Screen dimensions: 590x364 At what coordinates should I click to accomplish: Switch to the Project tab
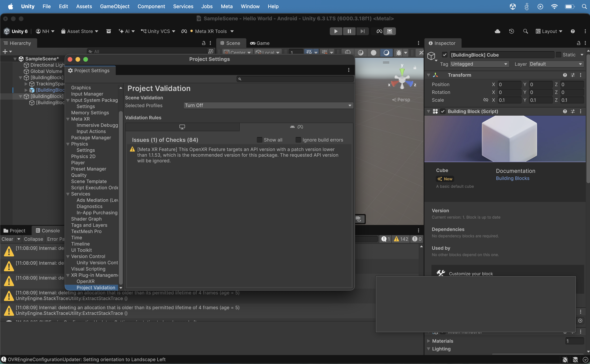(x=14, y=231)
